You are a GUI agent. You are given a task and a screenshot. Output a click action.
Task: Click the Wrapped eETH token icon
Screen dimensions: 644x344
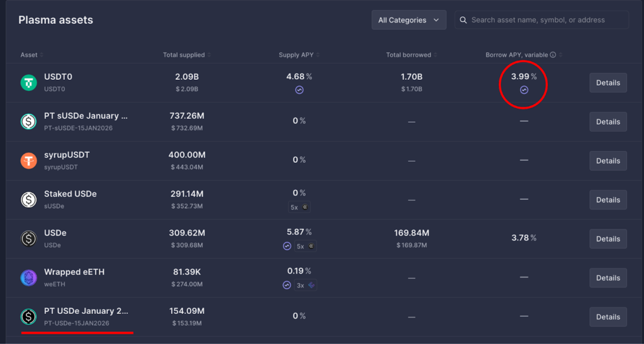(x=29, y=278)
